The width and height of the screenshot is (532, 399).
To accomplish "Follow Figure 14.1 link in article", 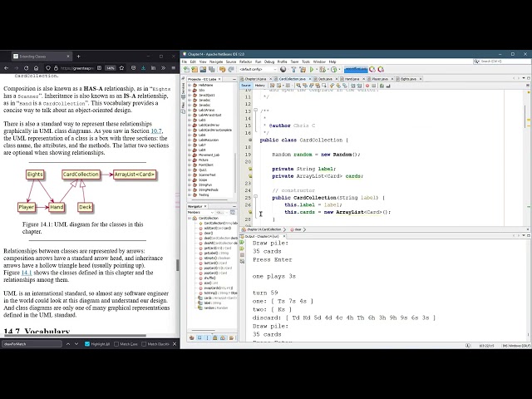I will point(27,273).
